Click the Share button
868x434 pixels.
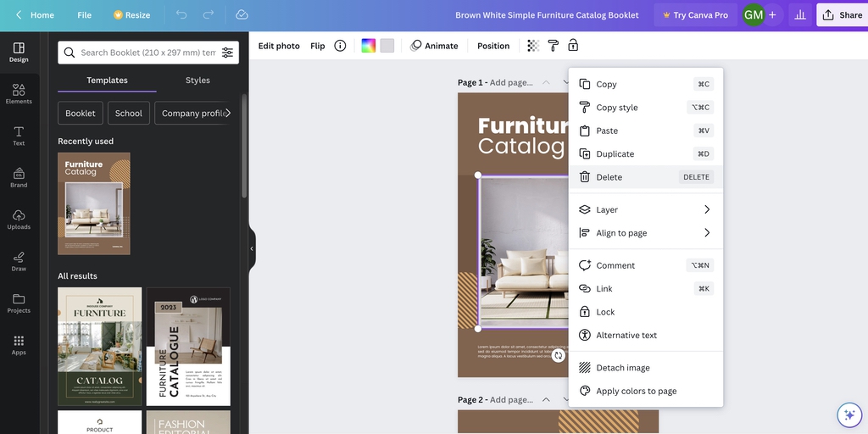pos(843,15)
